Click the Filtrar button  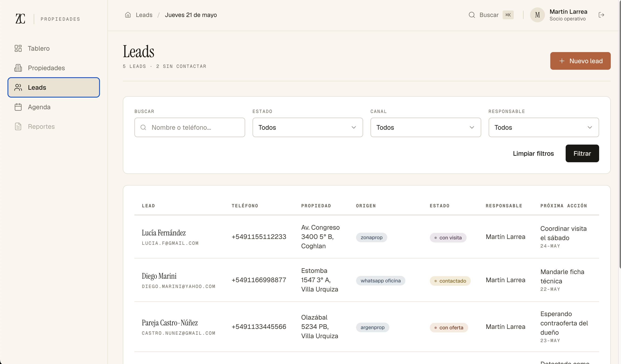[582, 153]
